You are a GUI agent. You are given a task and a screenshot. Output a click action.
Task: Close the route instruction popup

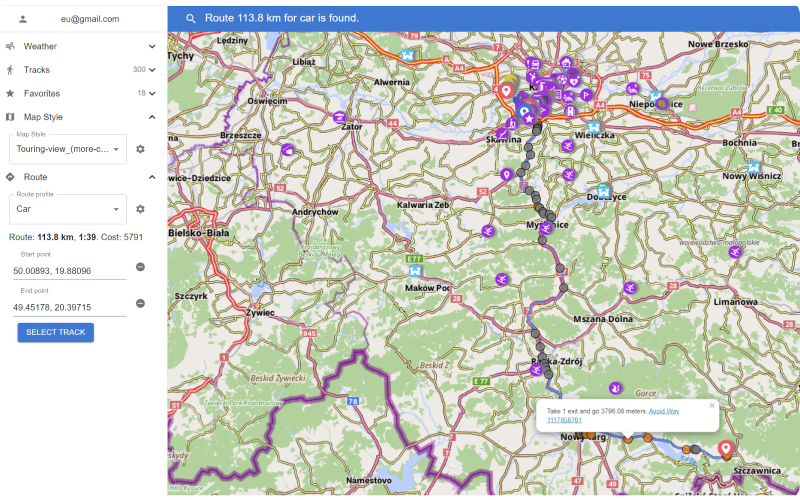pos(712,406)
